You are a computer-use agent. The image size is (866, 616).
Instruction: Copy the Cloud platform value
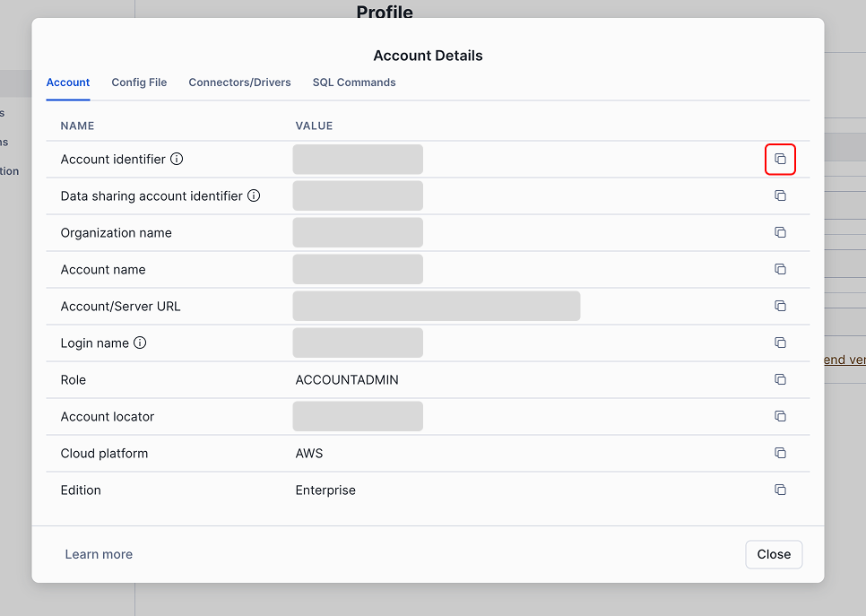click(780, 453)
